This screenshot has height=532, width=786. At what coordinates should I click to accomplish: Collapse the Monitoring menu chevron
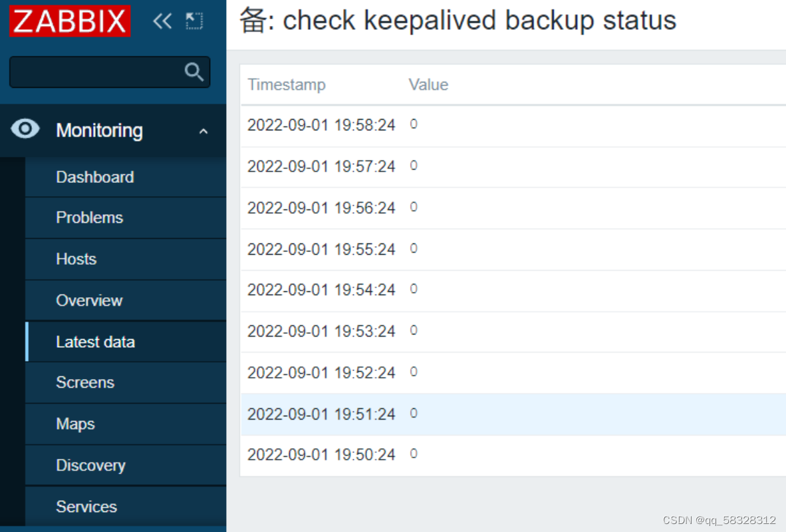point(203,131)
